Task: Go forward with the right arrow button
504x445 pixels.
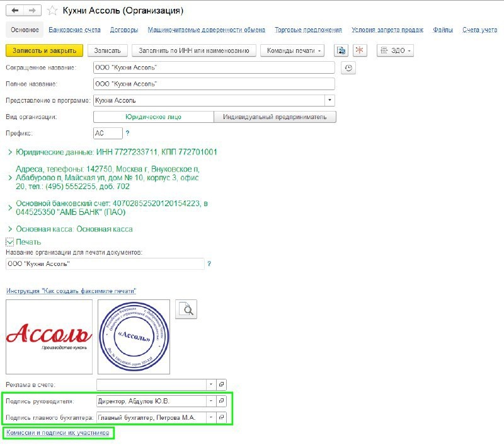Action: 32,11
